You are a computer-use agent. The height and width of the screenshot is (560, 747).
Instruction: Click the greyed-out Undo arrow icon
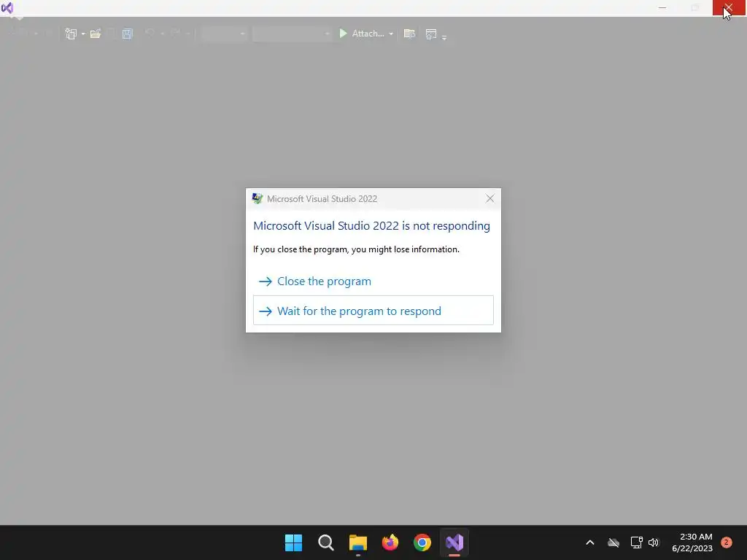pos(150,33)
